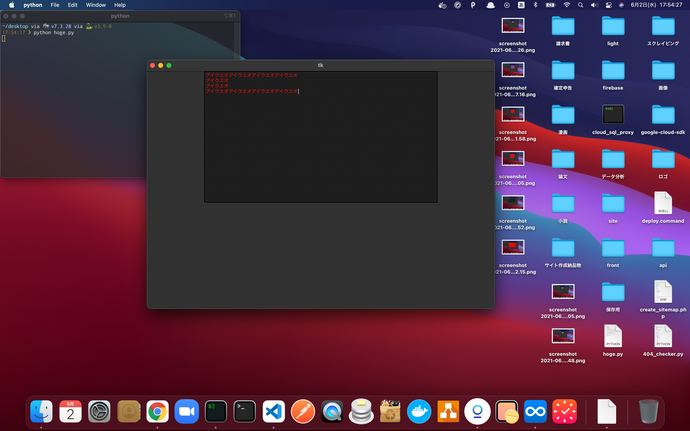Close the tk window
The height and width of the screenshot is (431, 690).
click(x=153, y=65)
